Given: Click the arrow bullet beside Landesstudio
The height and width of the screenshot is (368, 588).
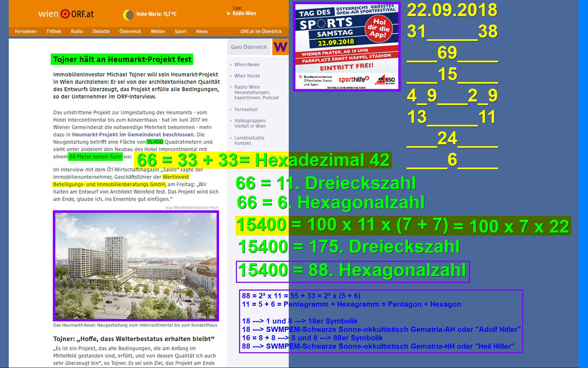Looking at the screenshot, I should point(230,138).
